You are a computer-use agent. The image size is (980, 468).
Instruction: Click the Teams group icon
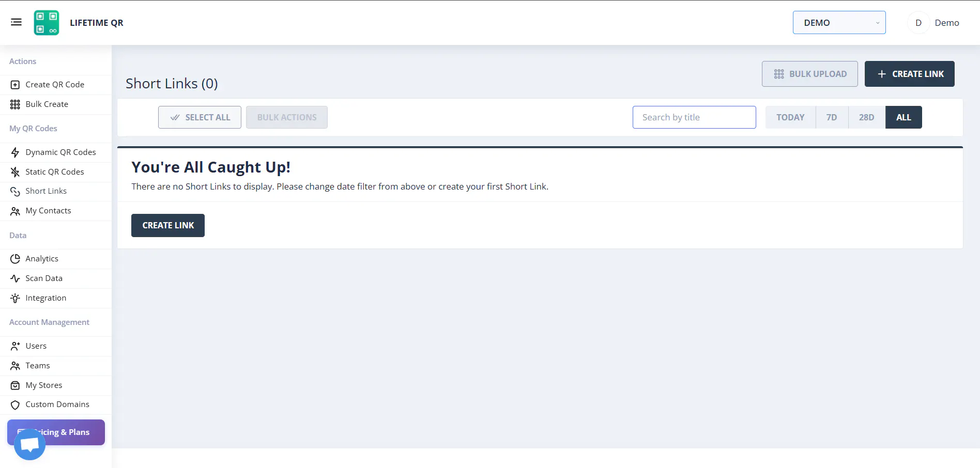(15, 366)
